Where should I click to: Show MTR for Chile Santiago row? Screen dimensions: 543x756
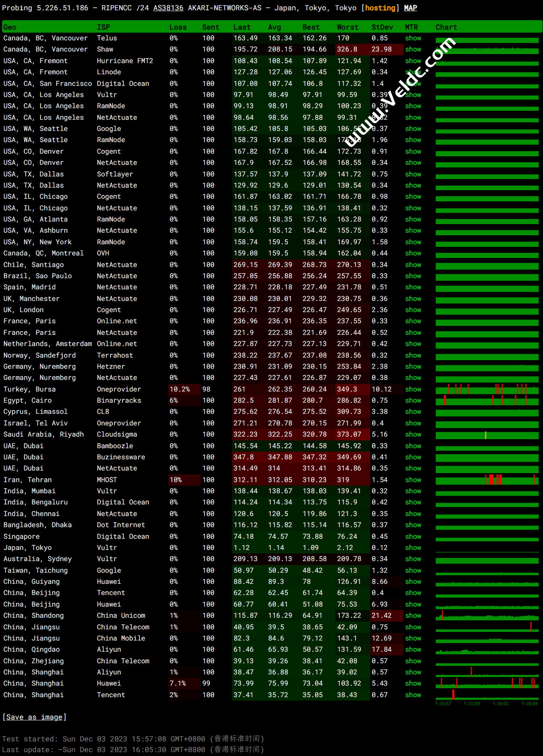[413, 265]
